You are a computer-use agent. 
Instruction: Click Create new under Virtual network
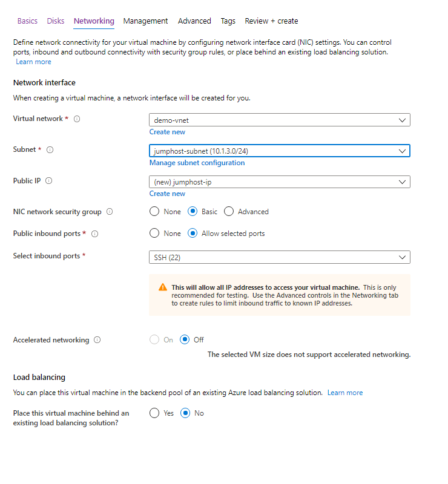[x=167, y=132]
